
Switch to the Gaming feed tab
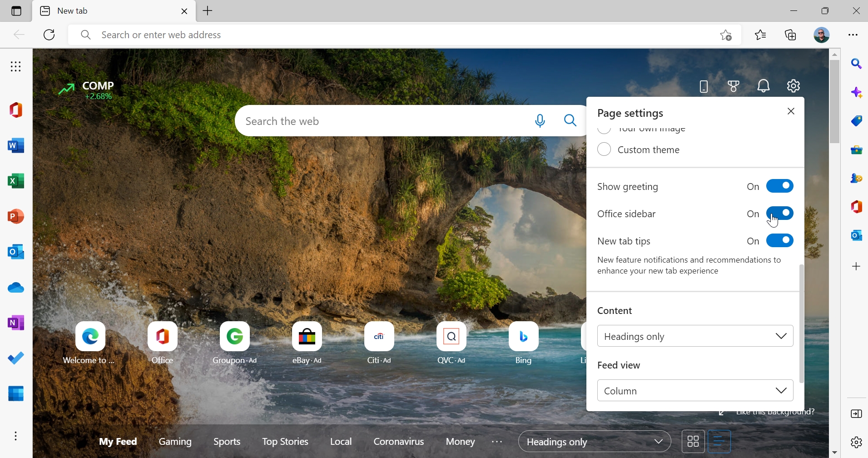click(175, 442)
